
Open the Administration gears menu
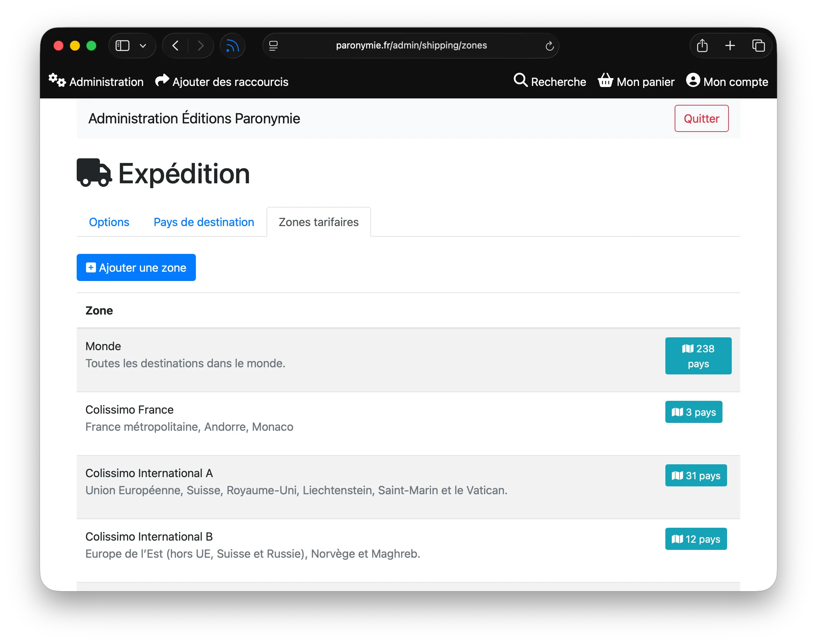coord(96,81)
